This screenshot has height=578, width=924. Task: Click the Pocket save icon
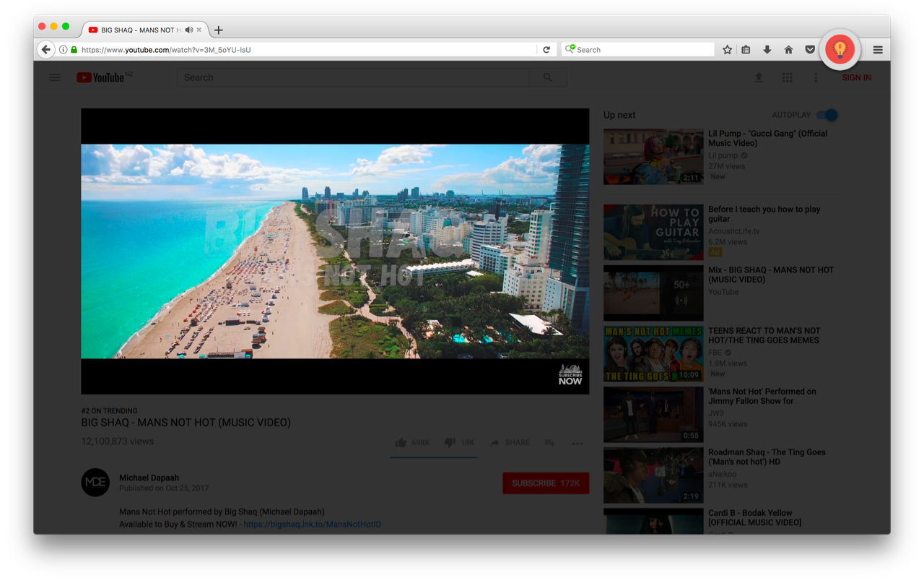click(810, 50)
